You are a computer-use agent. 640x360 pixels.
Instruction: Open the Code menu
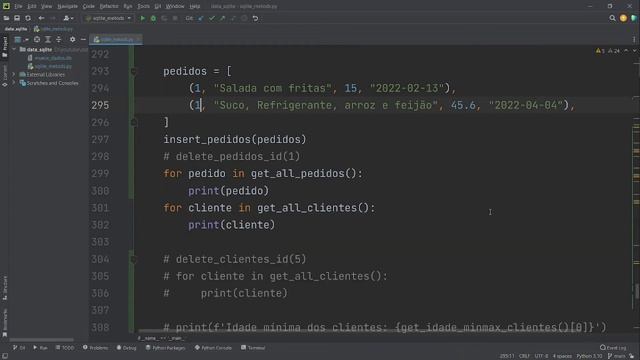tap(89, 7)
